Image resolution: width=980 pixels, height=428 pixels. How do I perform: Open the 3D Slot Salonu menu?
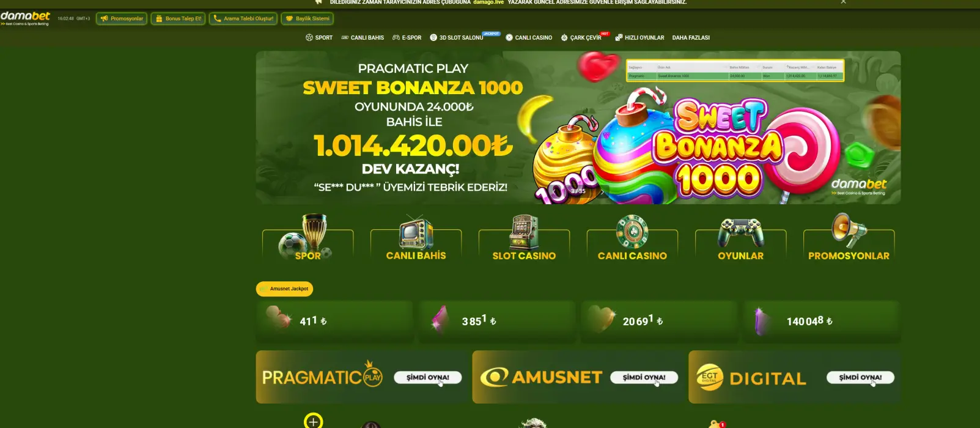point(457,38)
